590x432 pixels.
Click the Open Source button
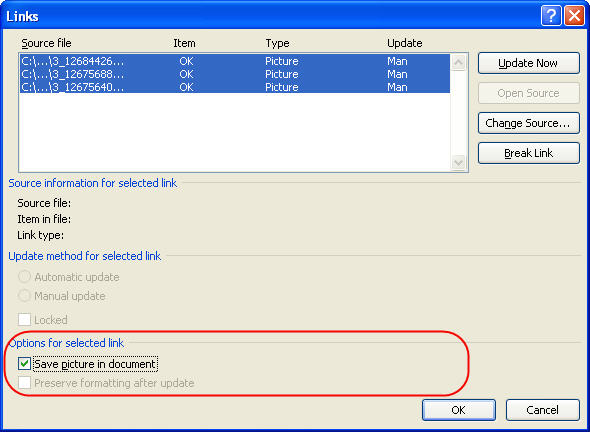click(x=529, y=93)
